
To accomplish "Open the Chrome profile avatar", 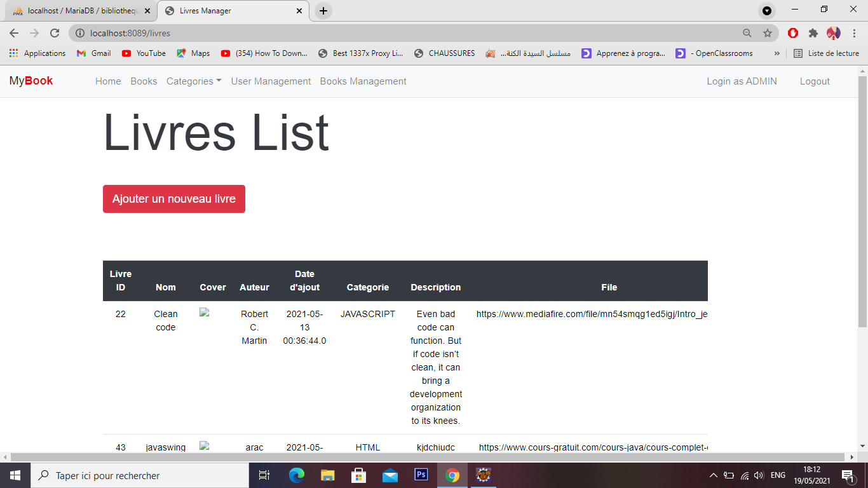I will click(x=835, y=33).
